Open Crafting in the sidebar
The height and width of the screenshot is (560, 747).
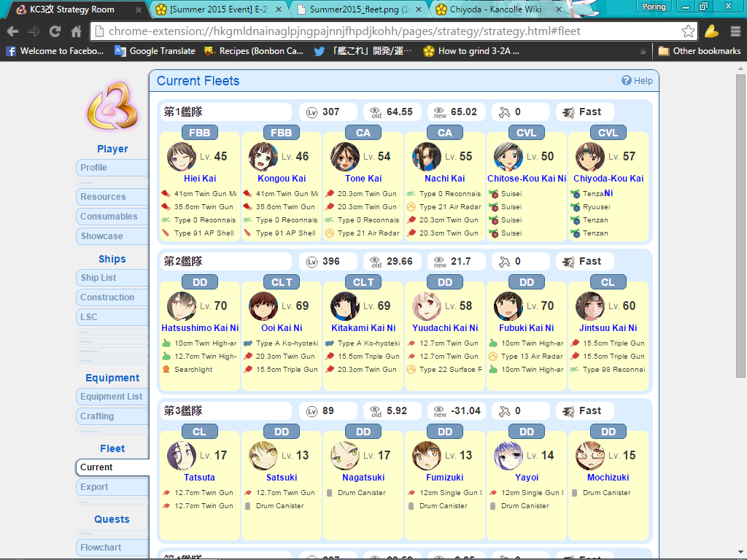[x=112, y=416]
